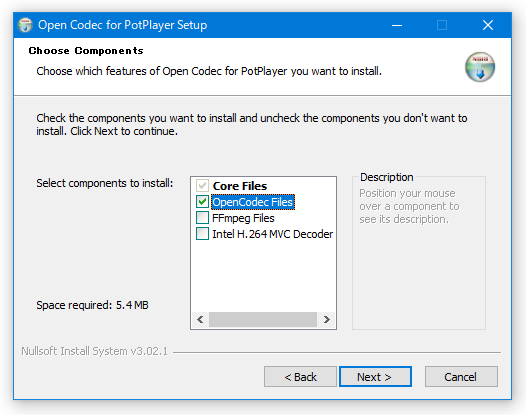Go to previous step with Back
This screenshot has height=415, width=526.
click(x=300, y=377)
